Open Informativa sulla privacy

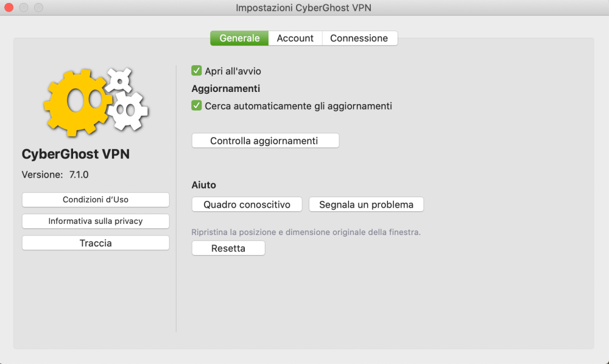96,221
